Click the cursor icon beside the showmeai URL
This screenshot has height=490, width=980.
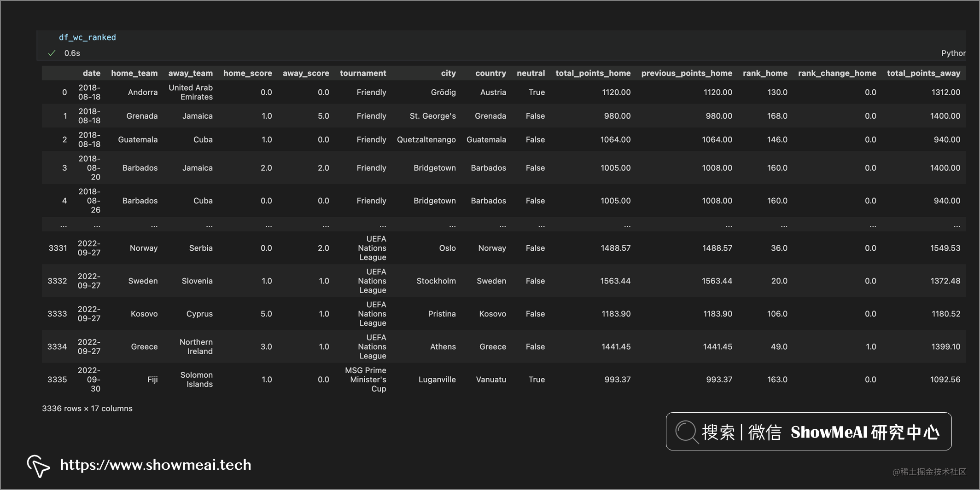38,466
